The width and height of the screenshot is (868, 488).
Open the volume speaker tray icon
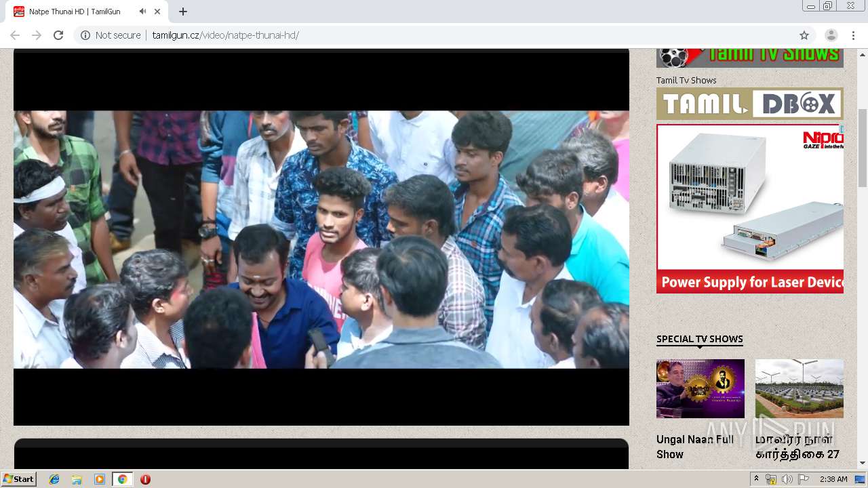[x=787, y=479]
